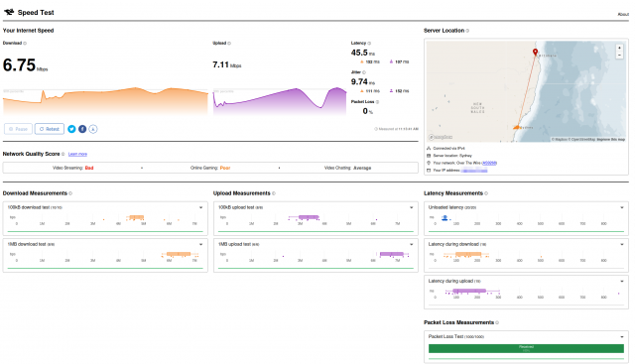The image size is (635, 364).
Task: Zoom in on the server map
Action: (x=619, y=48)
